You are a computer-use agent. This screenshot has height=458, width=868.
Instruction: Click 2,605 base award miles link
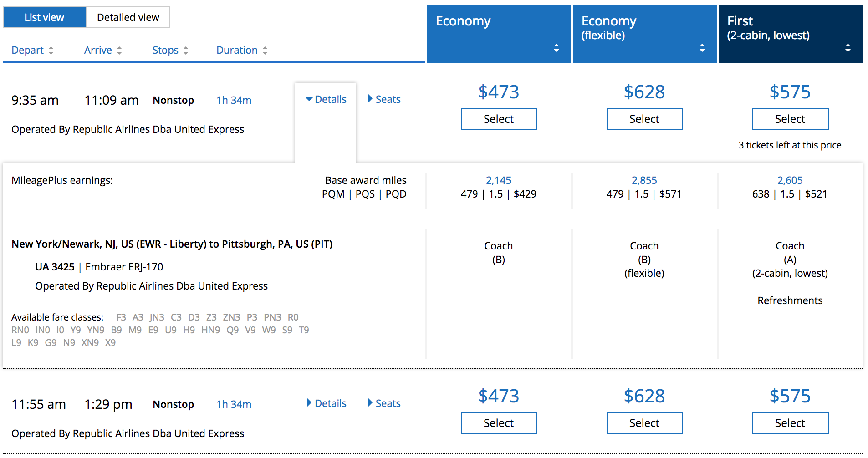790,180
